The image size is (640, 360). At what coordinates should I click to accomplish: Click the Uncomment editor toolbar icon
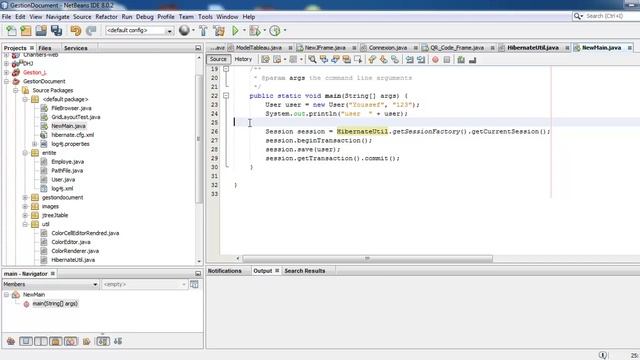(x=473, y=60)
